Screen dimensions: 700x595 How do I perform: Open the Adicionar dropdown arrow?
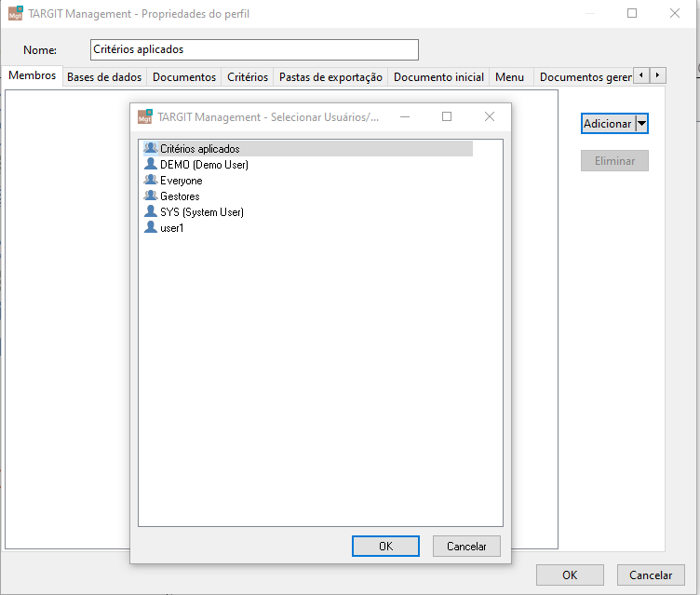pyautogui.click(x=641, y=124)
